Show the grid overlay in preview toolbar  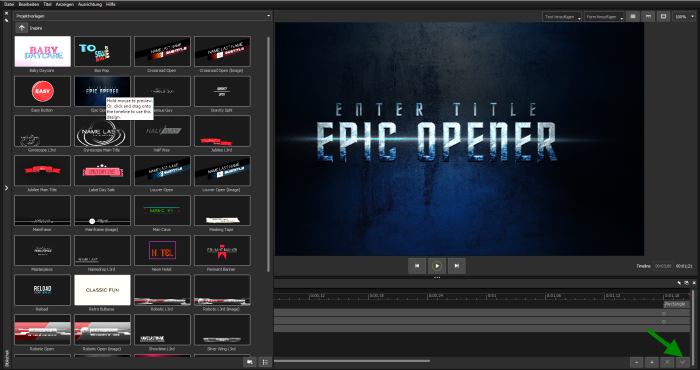pos(633,17)
